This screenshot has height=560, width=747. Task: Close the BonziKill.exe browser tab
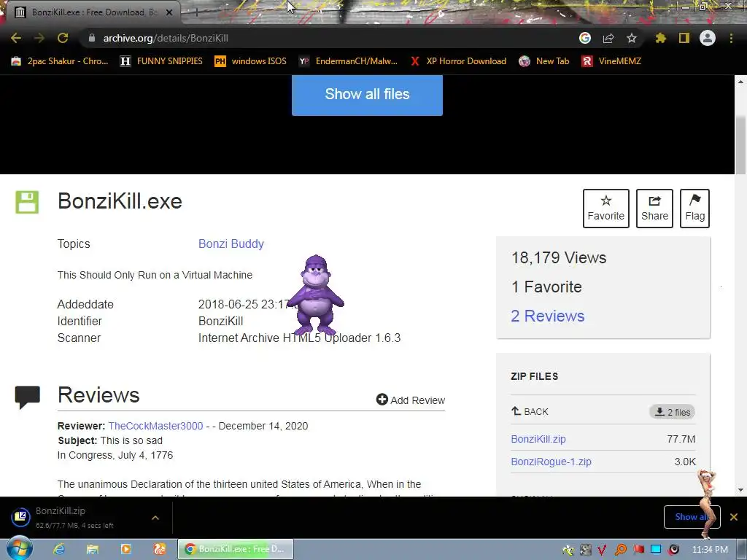pyautogui.click(x=169, y=12)
